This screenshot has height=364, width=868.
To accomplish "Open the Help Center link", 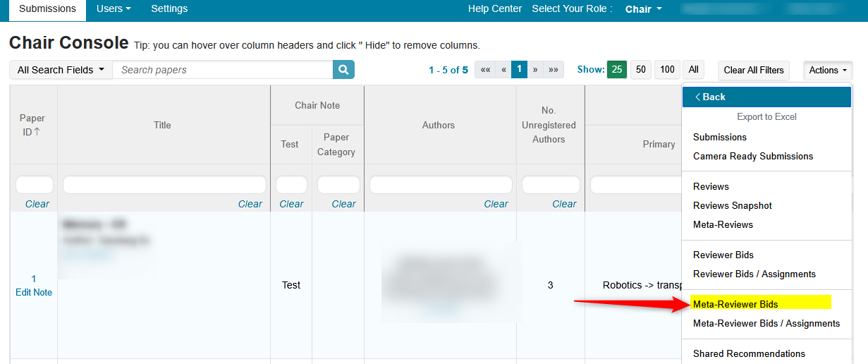I will pos(495,9).
